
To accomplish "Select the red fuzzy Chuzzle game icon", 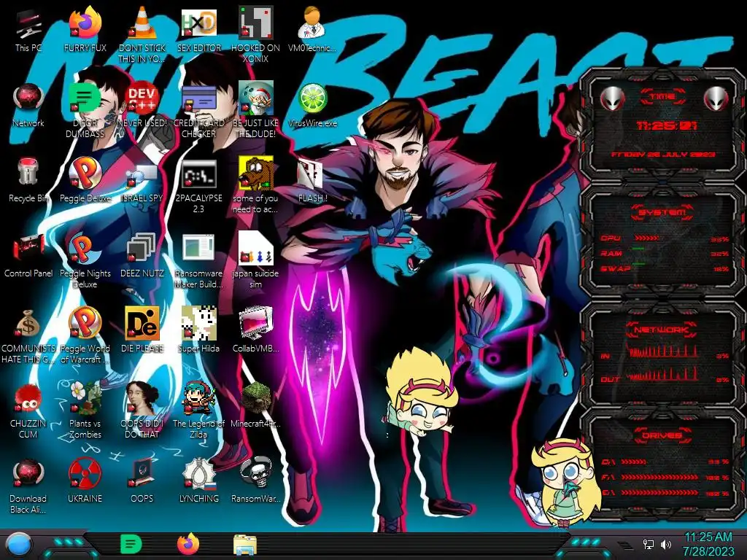I will click(28, 411).
